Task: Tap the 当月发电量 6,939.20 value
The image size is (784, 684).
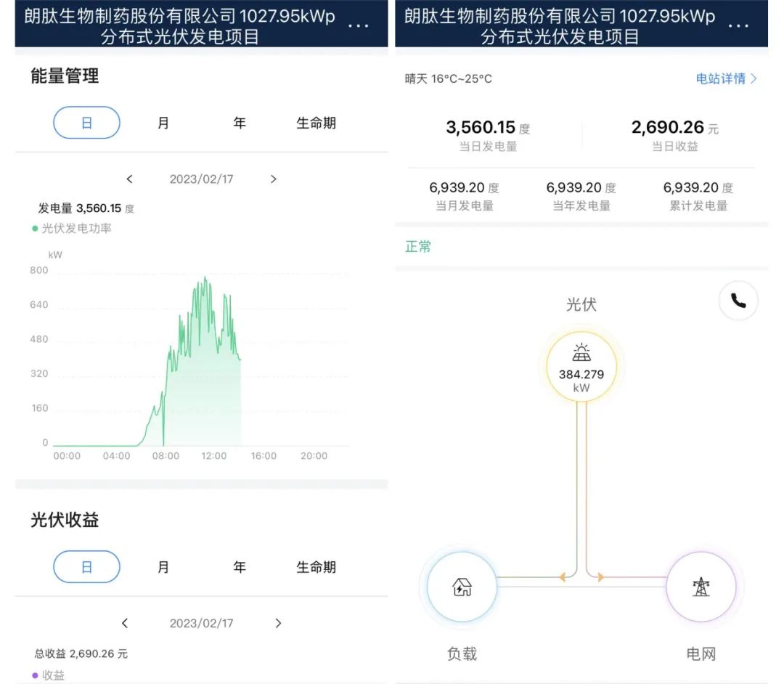Action: (x=464, y=187)
